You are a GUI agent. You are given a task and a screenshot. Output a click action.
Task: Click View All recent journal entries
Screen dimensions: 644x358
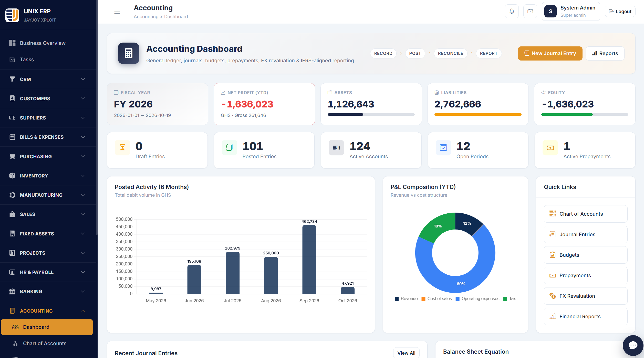coord(406,353)
